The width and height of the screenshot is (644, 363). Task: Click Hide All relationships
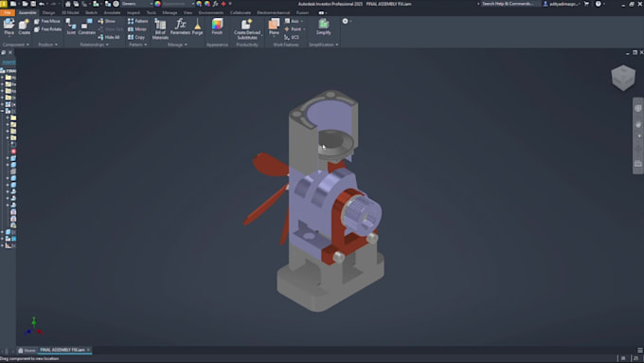[x=109, y=37]
